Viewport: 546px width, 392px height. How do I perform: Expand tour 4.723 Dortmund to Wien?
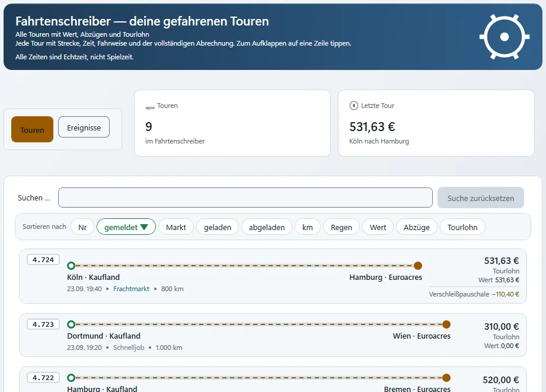[273, 335]
